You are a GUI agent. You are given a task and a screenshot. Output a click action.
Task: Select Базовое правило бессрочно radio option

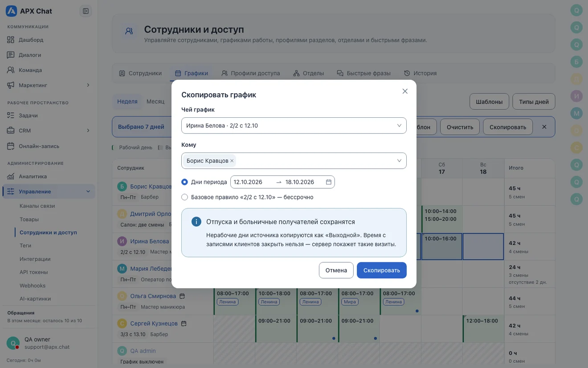(184, 197)
